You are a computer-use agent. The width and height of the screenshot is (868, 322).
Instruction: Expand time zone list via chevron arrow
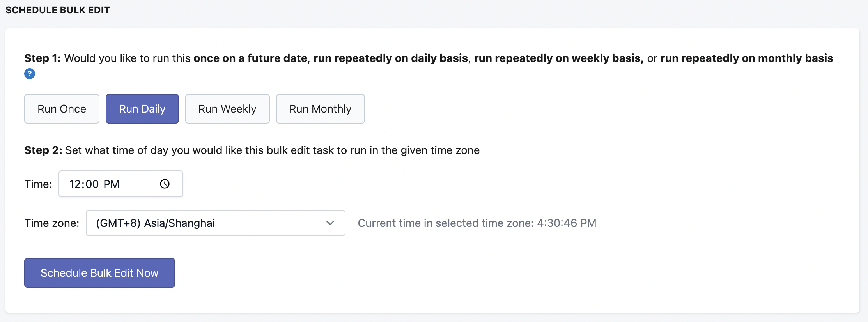330,223
